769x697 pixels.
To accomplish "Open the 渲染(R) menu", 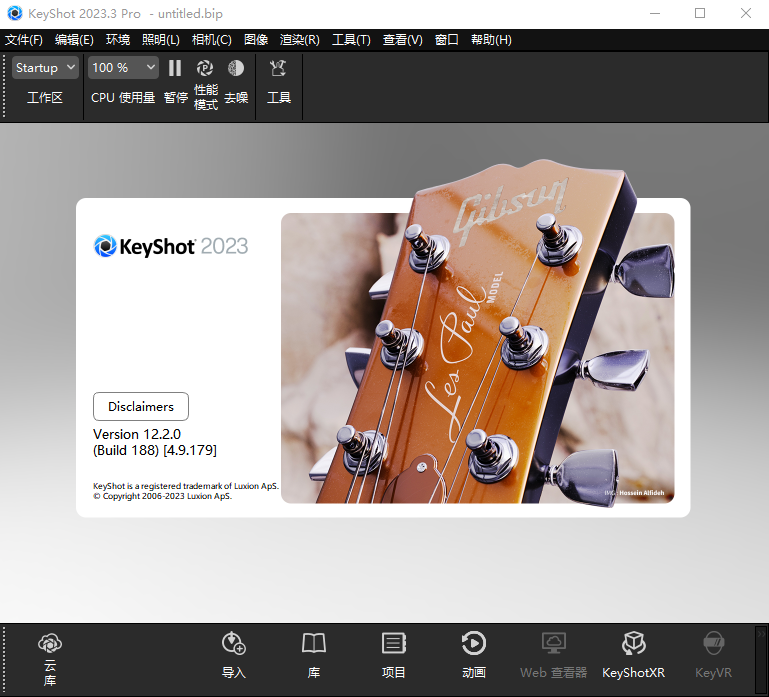I will tap(300, 40).
